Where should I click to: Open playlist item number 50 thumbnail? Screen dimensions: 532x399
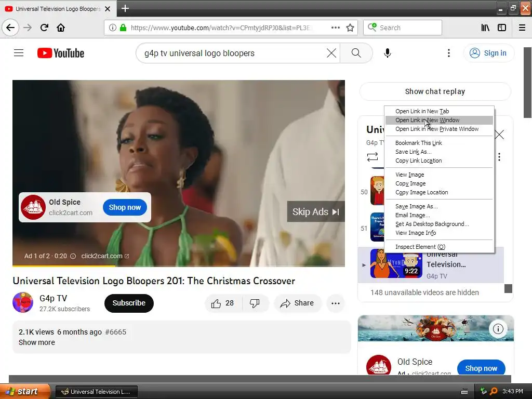(x=377, y=191)
